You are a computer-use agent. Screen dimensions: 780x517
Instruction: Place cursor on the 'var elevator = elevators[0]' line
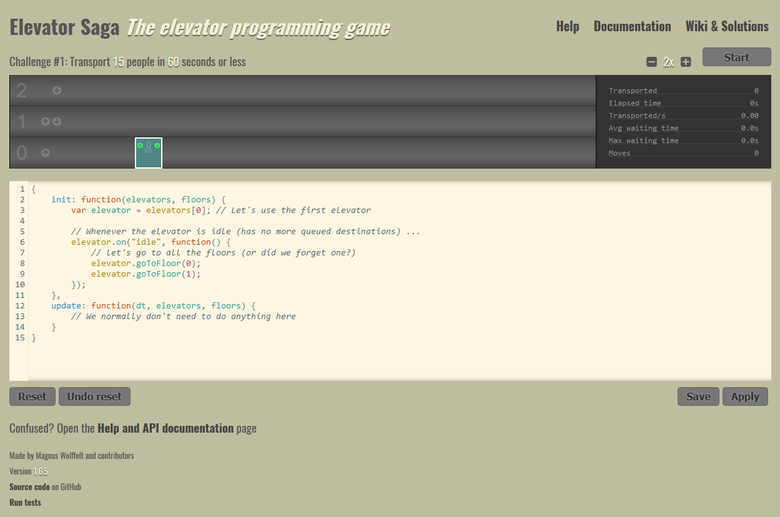point(221,210)
